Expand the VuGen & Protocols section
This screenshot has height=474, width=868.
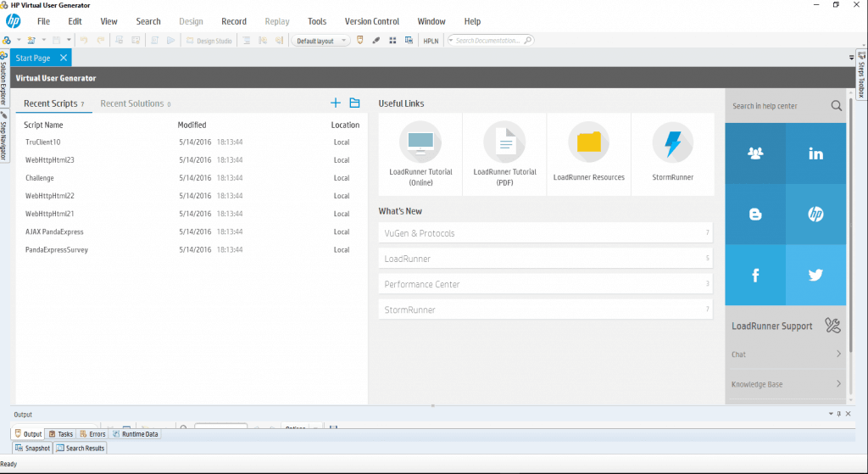coord(545,233)
